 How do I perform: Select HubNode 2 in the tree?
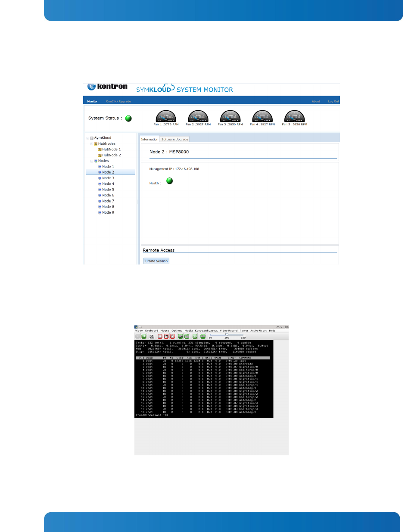(x=112, y=155)
